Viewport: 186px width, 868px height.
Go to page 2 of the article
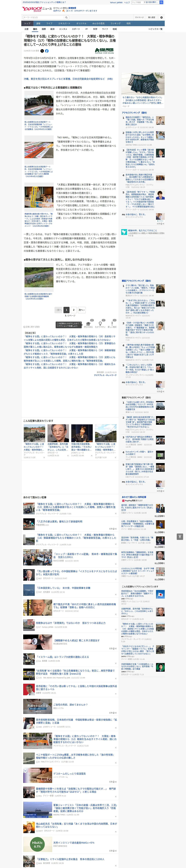click(x=74, y=310)
